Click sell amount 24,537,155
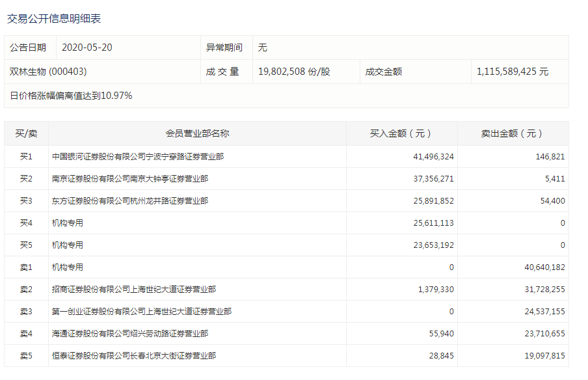 click(544, 311)
